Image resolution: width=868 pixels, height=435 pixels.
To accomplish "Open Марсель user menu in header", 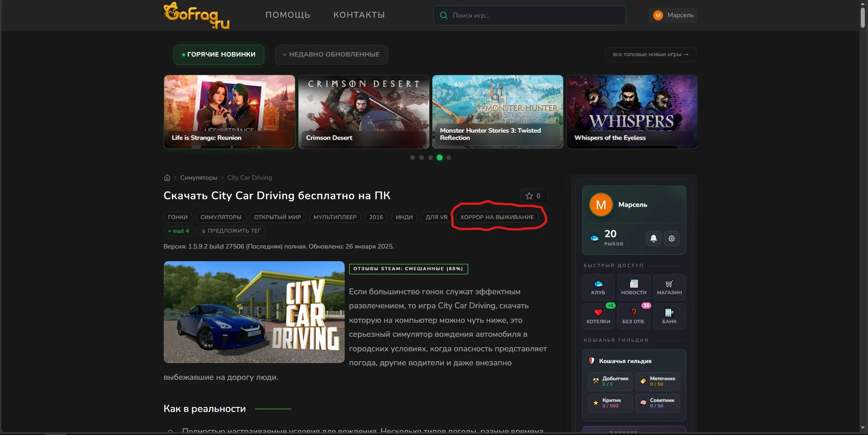I will [673, 15].
